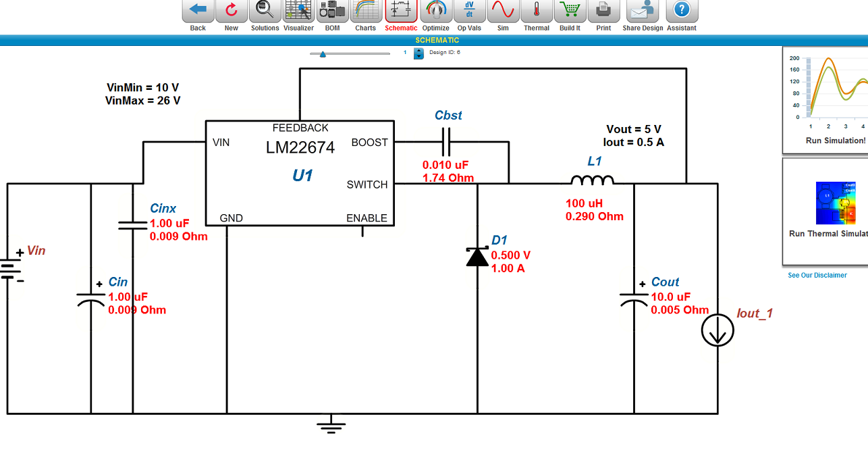The height and width of the screenshot is (456, 868).
Task: Select the L1 inductor coil symbol
Action: pos(593,180)
